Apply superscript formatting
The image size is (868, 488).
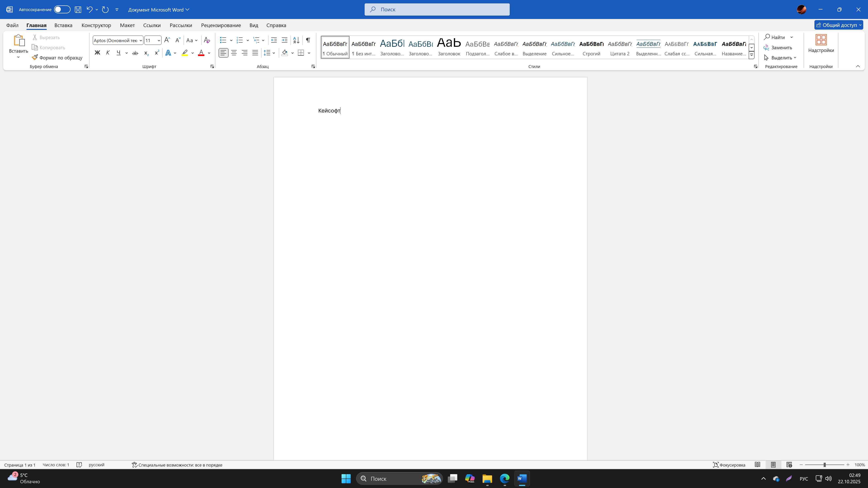coord(157,53)
